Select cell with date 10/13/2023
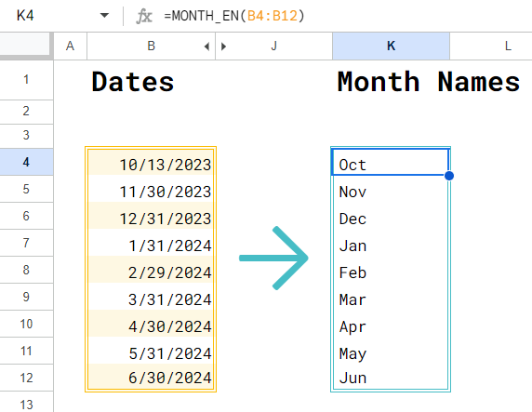Screen dimensions: 532x412 click(151, 162)
